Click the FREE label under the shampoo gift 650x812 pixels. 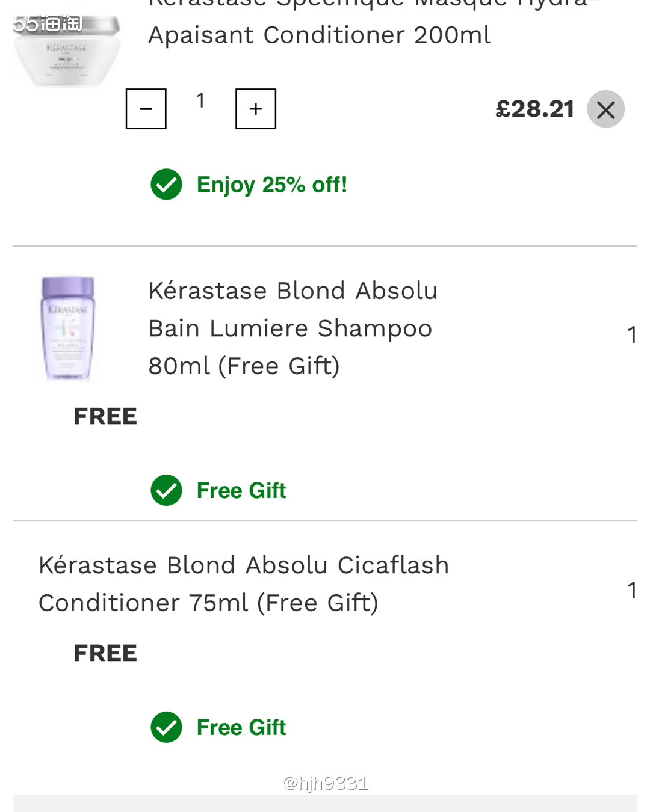click(105, 416)
